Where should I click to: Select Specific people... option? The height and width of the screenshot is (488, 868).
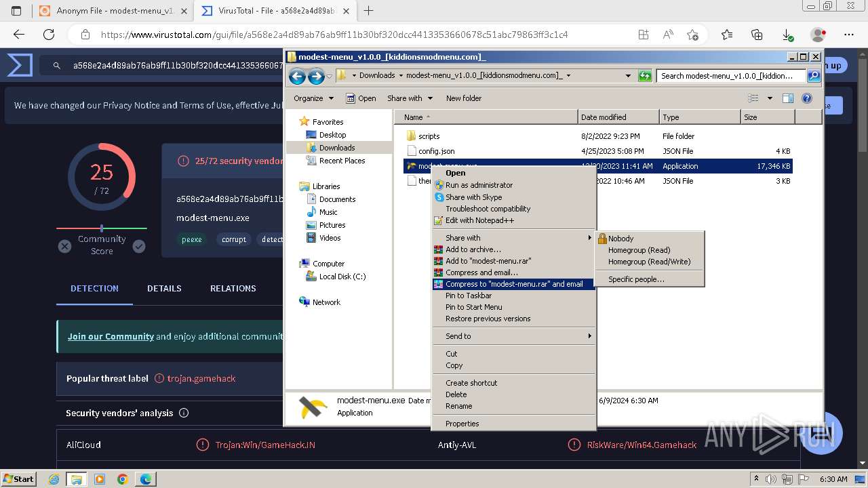[x=650, y=279]
